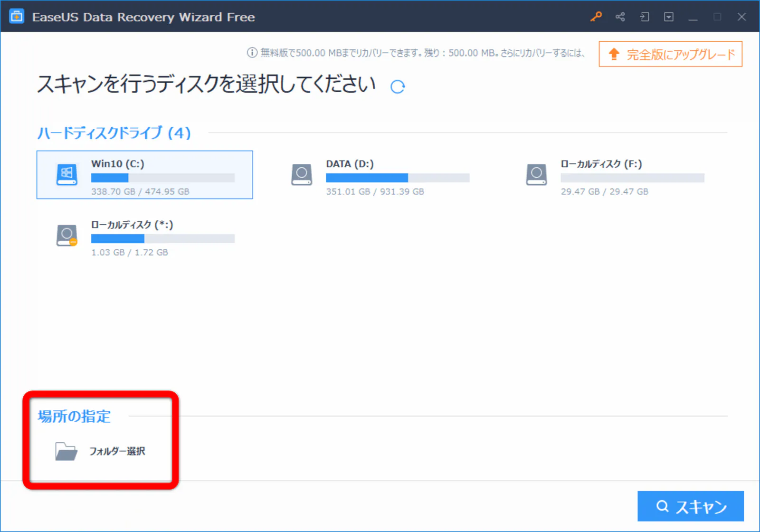Click the Win10 (C:) usage bar
Image resolution: width=760 pixels, height=532 pixels.
tap(163, 178)
